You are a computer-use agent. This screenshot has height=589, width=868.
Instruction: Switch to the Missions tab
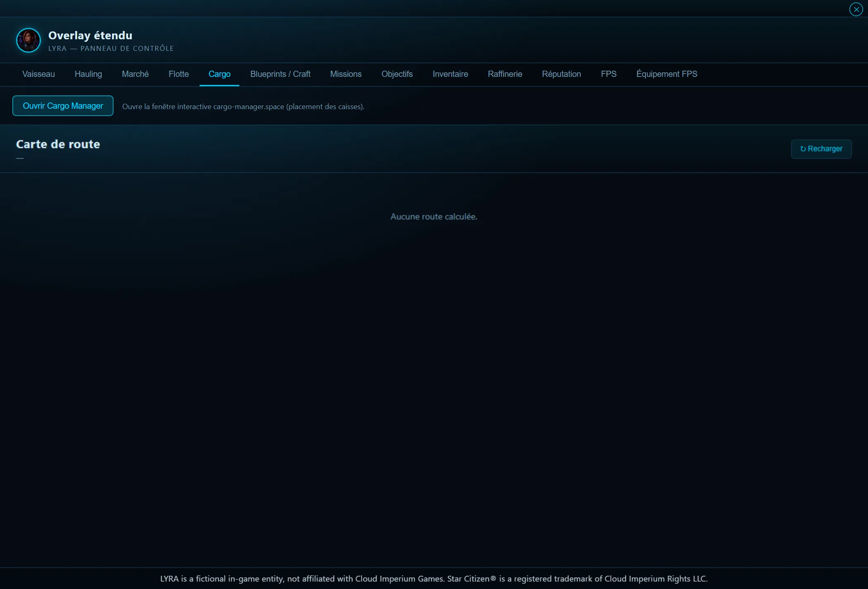(346, 74)
